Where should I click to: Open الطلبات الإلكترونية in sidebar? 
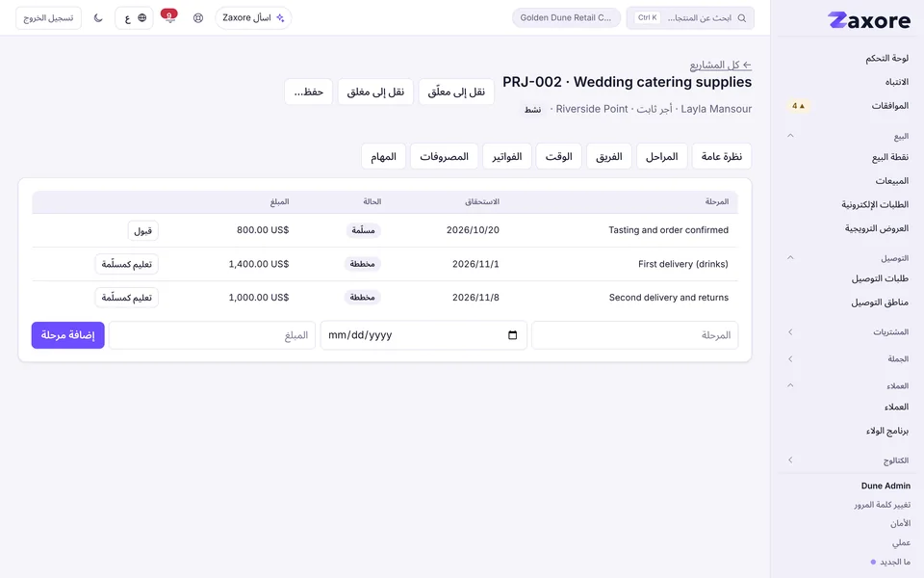point(875,204)
